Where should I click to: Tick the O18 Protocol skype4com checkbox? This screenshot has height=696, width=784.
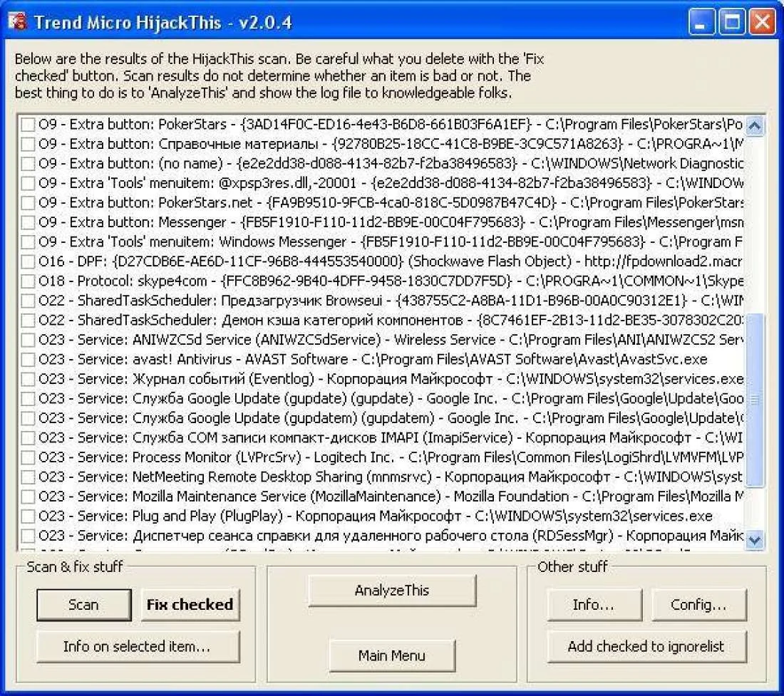click(28, 281)
